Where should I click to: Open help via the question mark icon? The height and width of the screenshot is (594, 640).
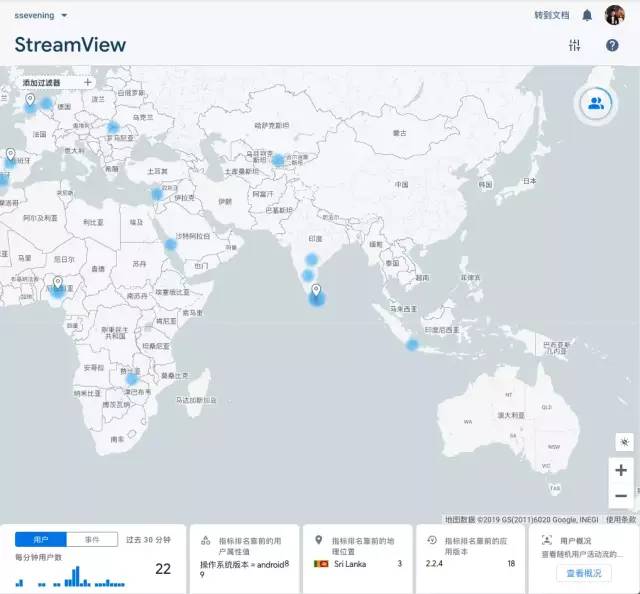point(612,45)
